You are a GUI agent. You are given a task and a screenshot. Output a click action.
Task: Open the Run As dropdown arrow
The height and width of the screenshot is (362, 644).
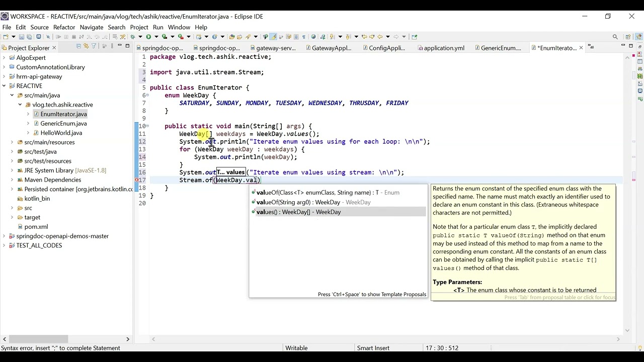click(x=156, y=37)
